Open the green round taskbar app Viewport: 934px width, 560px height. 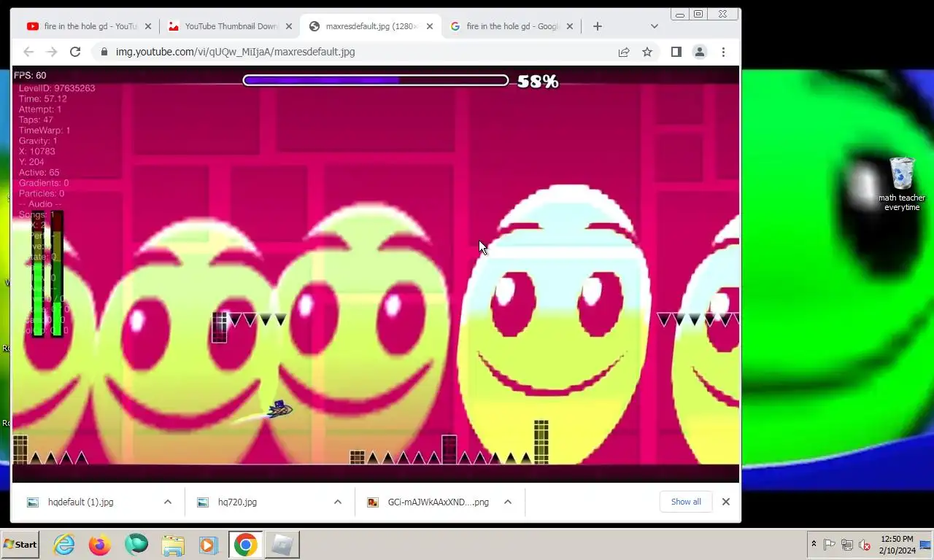pyautogui.click(x=136, y=545)
